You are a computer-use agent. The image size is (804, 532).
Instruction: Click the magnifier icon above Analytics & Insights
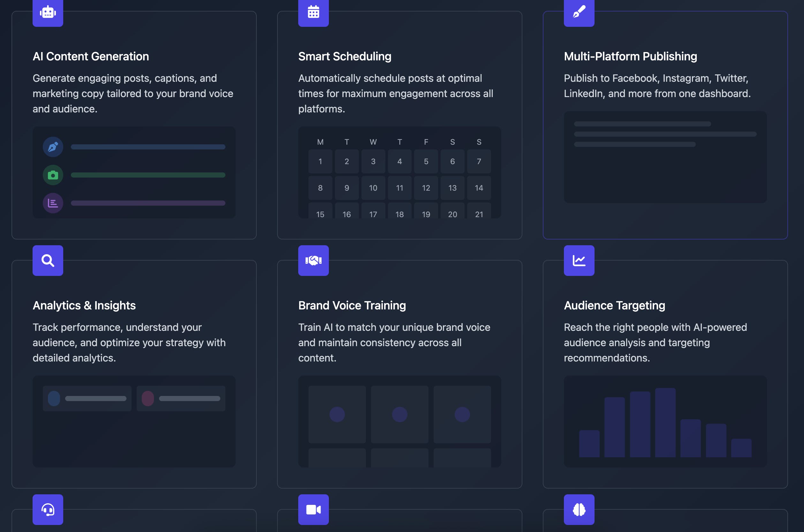[x=48, y=261]
